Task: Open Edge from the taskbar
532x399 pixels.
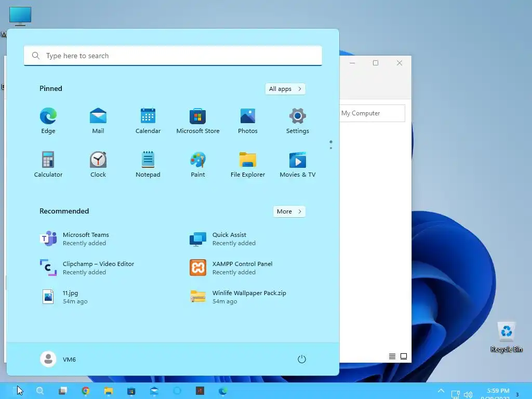Action: point(222,391)
